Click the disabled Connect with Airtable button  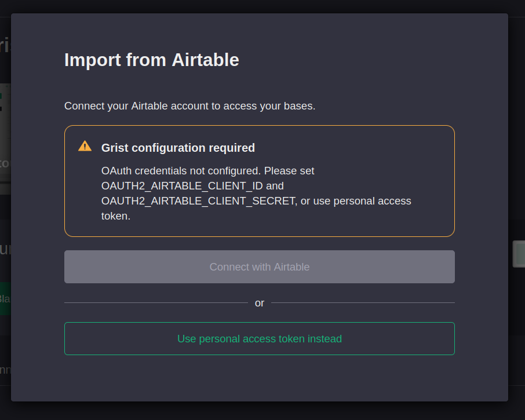(259, 267)
